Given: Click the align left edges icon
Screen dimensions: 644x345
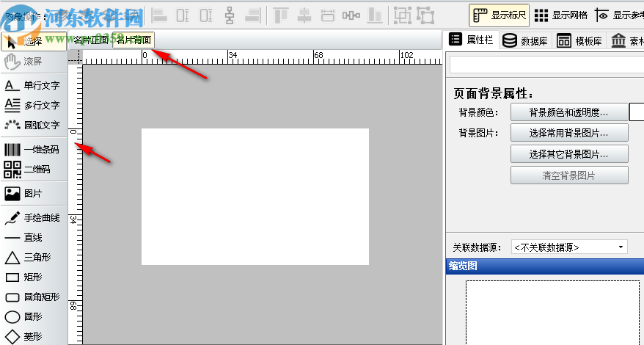Looking at the screenshot, I should [x=159, y=15].
